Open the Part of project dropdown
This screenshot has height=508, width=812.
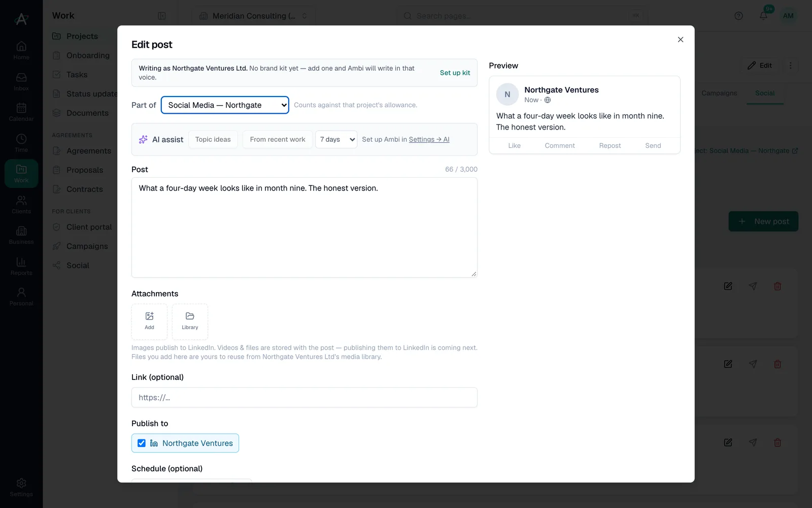click(225, 105)
